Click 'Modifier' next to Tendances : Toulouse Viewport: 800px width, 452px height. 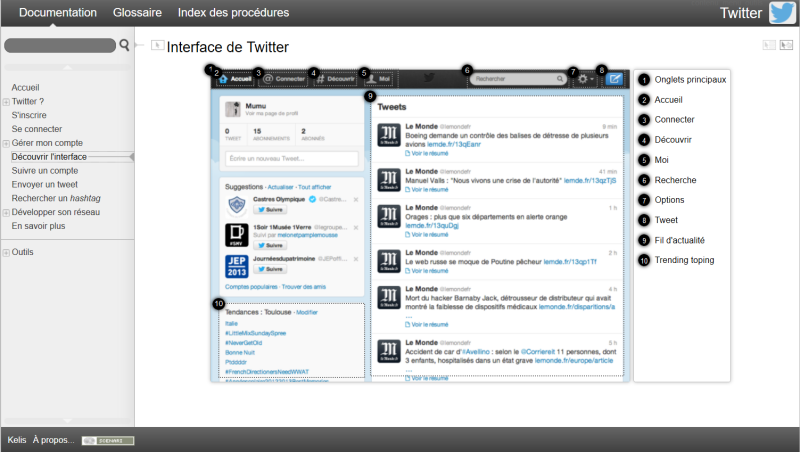pyautogui.click(x=307, y=312)
